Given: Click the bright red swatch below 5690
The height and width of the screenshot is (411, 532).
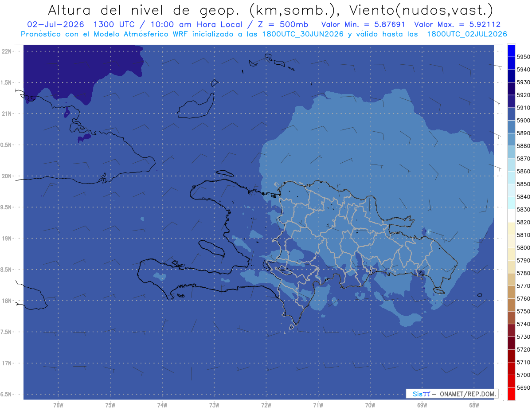Looking at the screenshot, I should point(511,394).
